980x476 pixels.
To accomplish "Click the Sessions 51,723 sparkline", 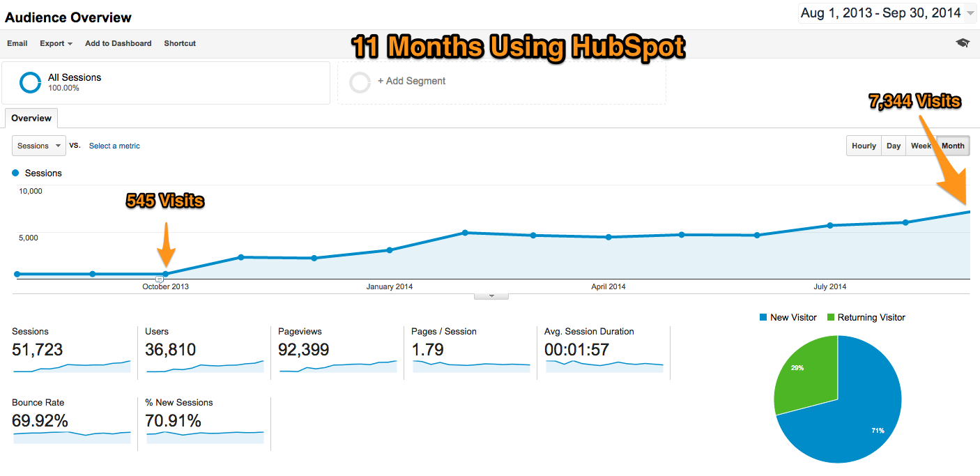I will [x=71, y=367].
